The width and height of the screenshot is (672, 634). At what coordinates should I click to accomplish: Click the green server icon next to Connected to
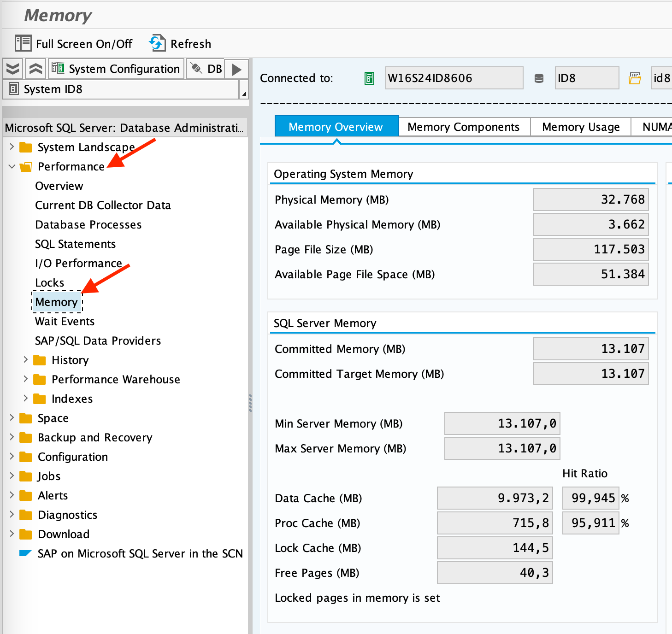click(369, 78)
